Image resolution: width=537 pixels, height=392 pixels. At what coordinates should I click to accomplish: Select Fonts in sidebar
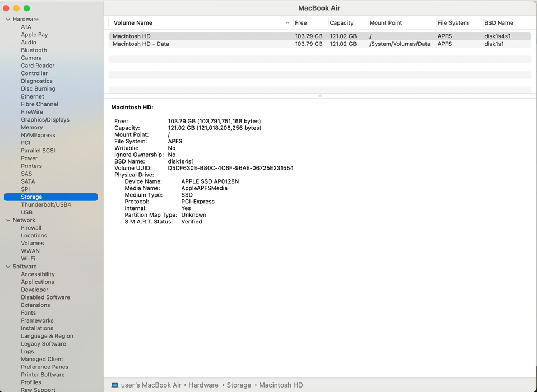[x=29, y=312]
